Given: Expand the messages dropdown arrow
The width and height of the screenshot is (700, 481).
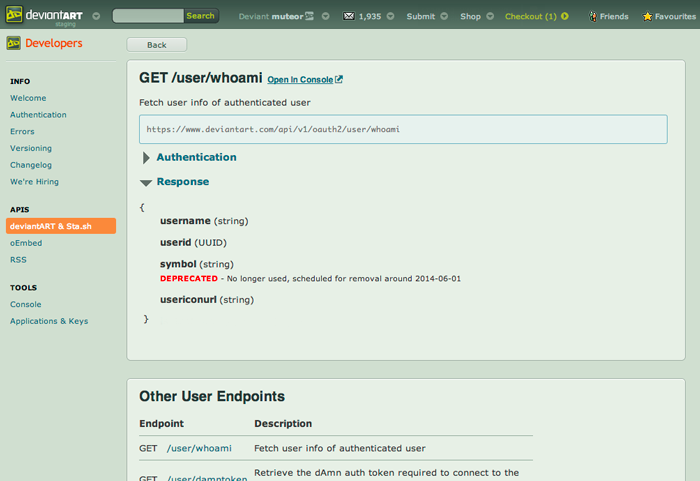Looking at the screenshot, I should point(391,16).
